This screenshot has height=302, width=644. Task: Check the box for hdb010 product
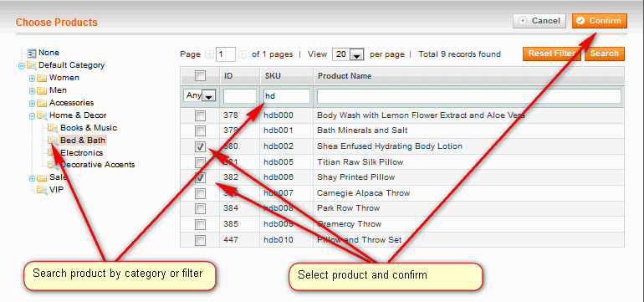pos(200,240)
